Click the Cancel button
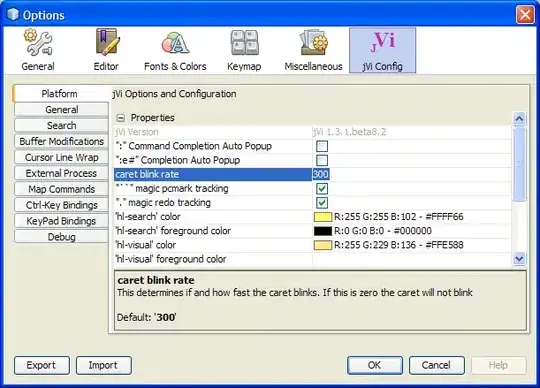 437,365
